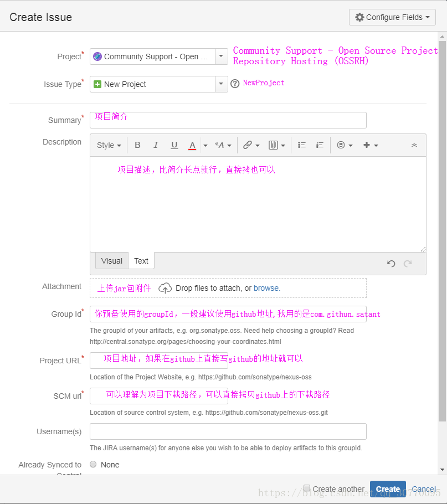
Task: Collapse the description editor toolbar
Action: (414, 145)
